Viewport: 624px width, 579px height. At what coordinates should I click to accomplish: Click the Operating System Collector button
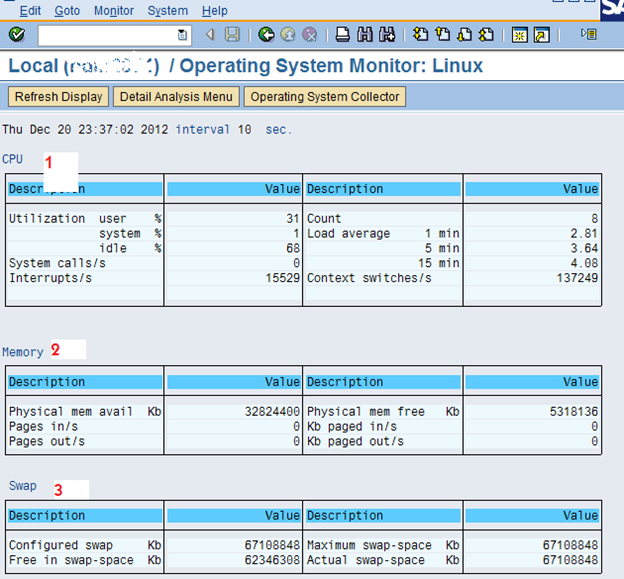tap(325, 97)
